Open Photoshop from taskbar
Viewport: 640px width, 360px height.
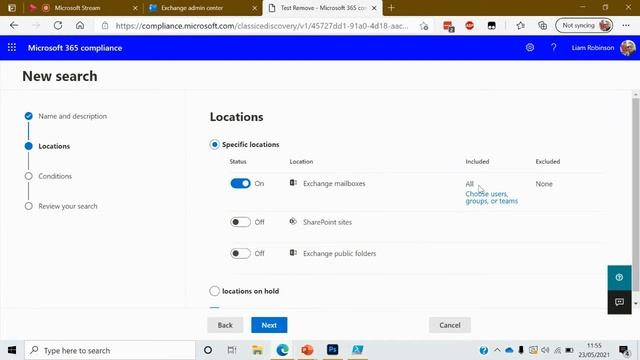(x=332, y=350)
